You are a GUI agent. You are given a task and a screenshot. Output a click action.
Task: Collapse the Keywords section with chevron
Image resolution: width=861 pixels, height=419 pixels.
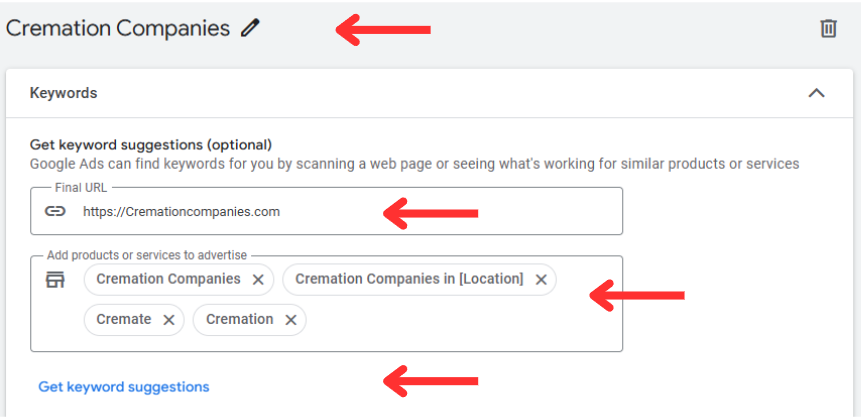coord(817,93)
